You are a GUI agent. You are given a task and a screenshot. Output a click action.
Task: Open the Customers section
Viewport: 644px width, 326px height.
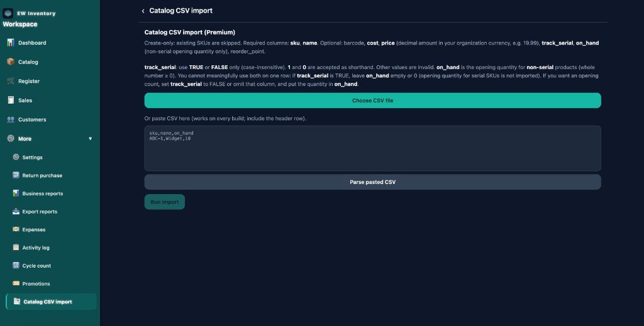pyautogui.click(x=32, y=119)
